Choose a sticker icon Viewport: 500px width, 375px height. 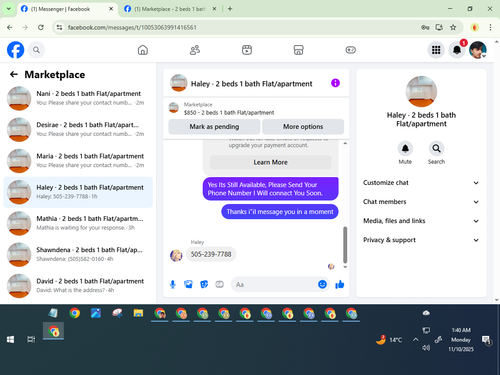[204, 284]
